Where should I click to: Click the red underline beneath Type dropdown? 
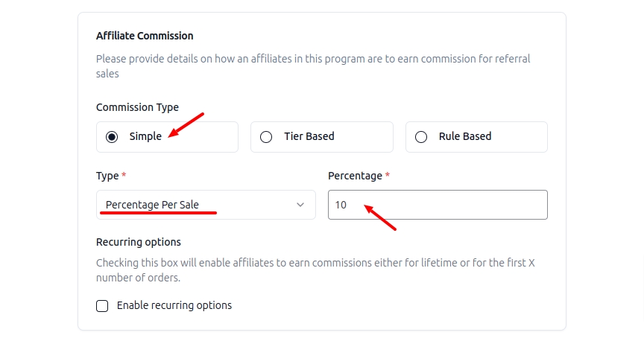tap(158, 213)
